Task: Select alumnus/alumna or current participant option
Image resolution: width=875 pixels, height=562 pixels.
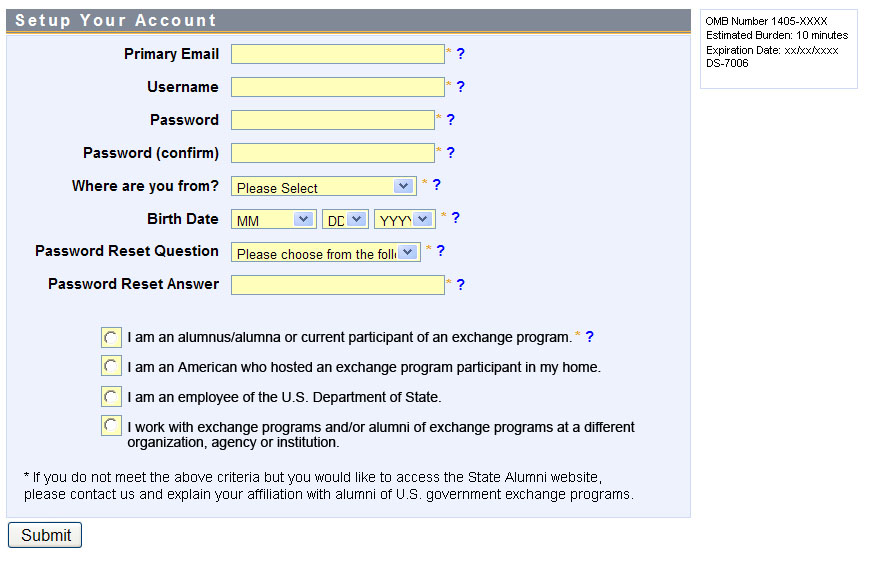Action: pyautogui.click(x=111, y=338)
